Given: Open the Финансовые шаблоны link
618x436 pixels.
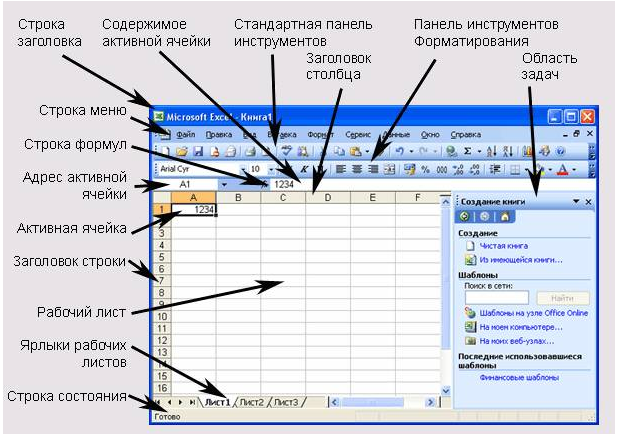Looking at the screenshot, I should click(x=519, y=377).
